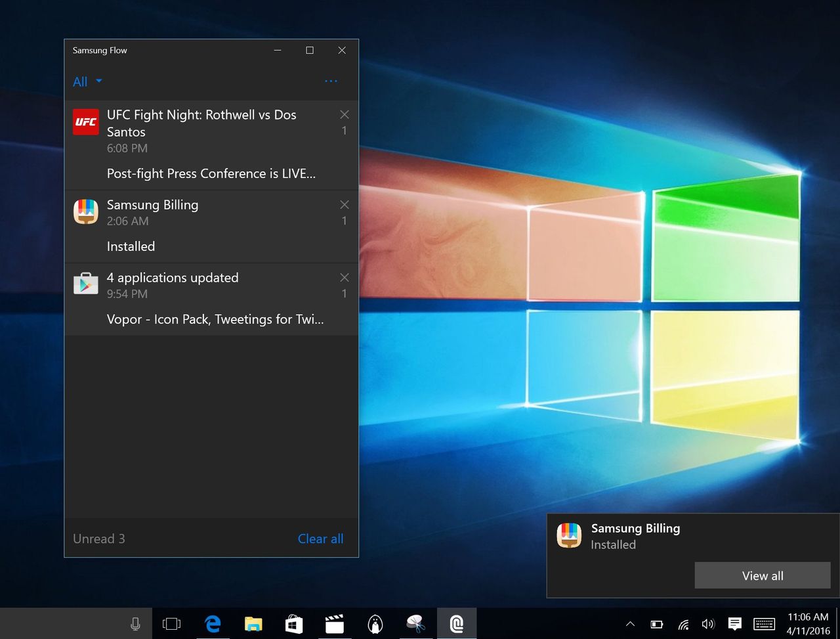
Task: Select the UFC Fight Night: Rothwell vs Dos Santos title
Action: pyautogui.click(x=201, y=123)
